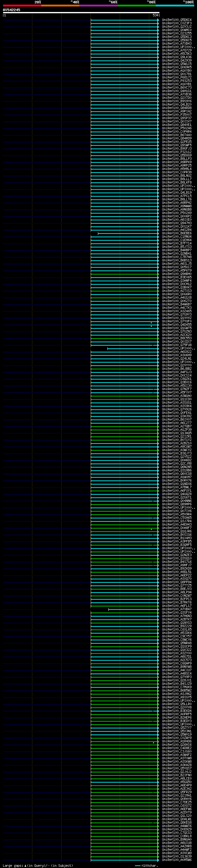
Task: Select hit label UniRef100_C6XL65
Action: [x=176, y=629]
